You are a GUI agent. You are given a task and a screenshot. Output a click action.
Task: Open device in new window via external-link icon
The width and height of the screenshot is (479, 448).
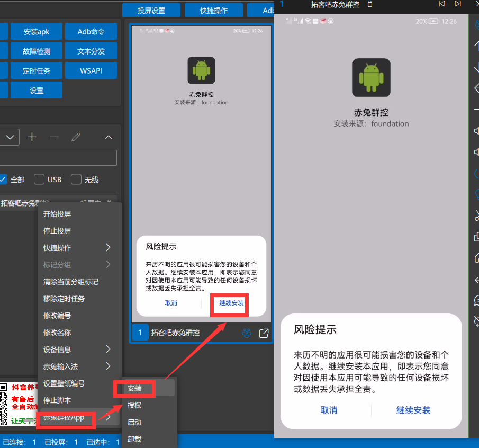(265, 333)
